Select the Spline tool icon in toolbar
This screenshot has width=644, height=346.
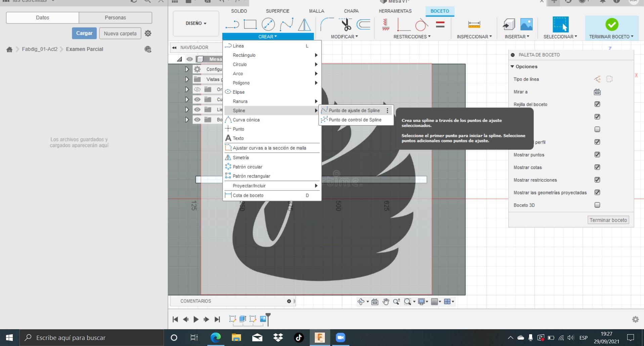[286, 25]
